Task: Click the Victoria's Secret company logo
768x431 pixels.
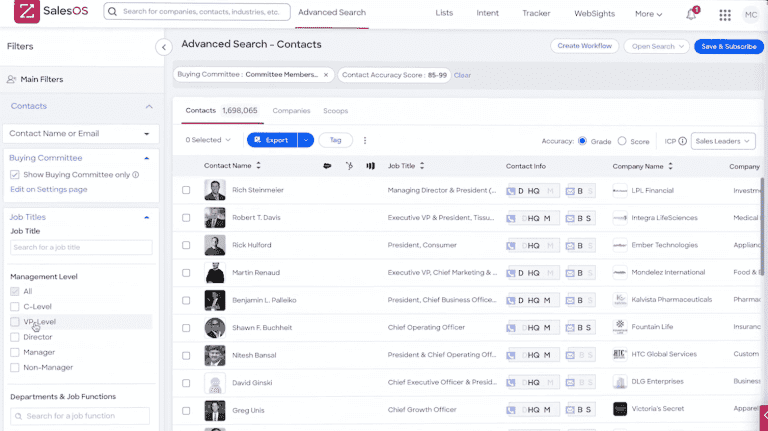Action: point(620,409)
